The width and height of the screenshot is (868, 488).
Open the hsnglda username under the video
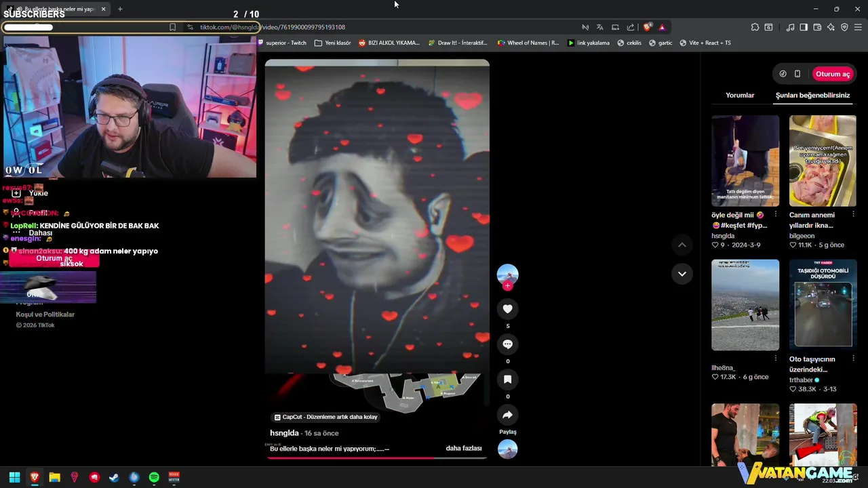click(284, 433)
